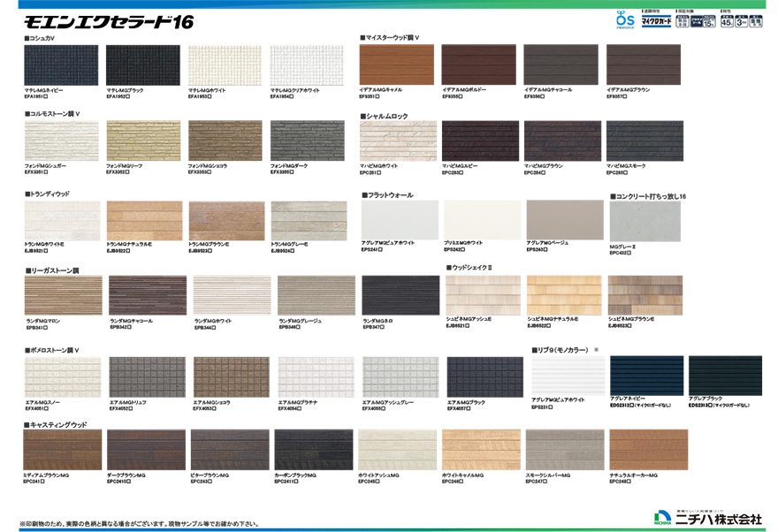Click the green Nichiha logo mark

pos(662,517)
